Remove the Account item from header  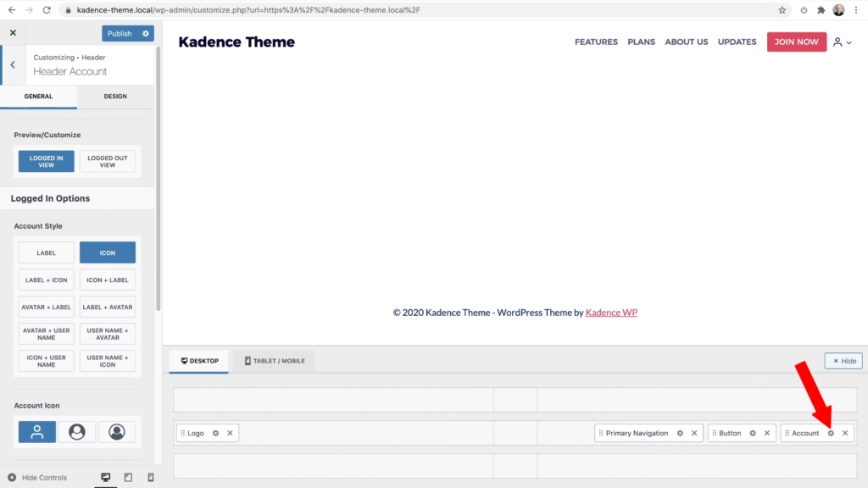pos(845,433)
